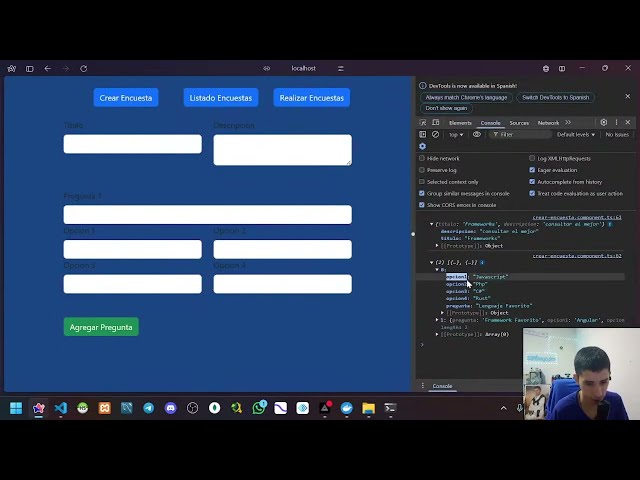Clear the console

click(x=436, y=134)
